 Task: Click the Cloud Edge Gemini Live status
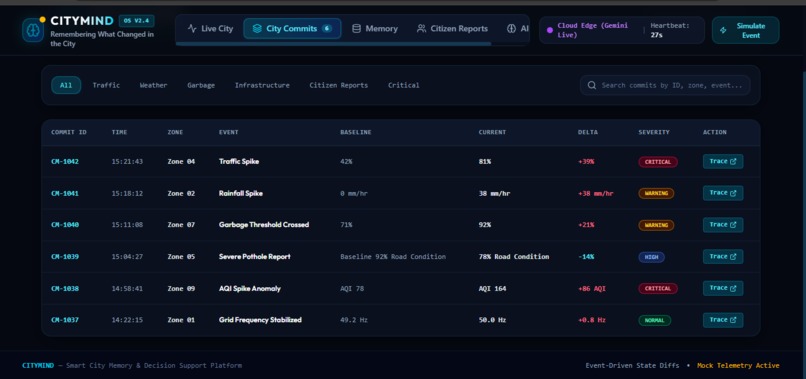(592, 30)
